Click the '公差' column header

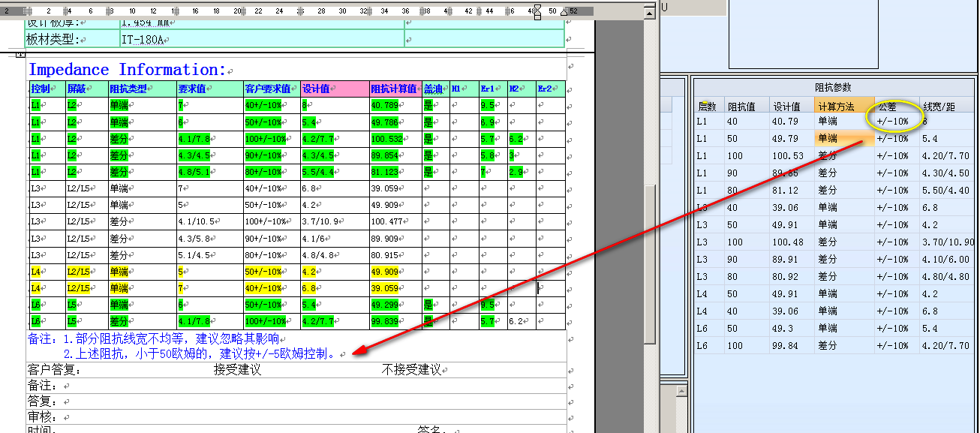click(897, 107)
